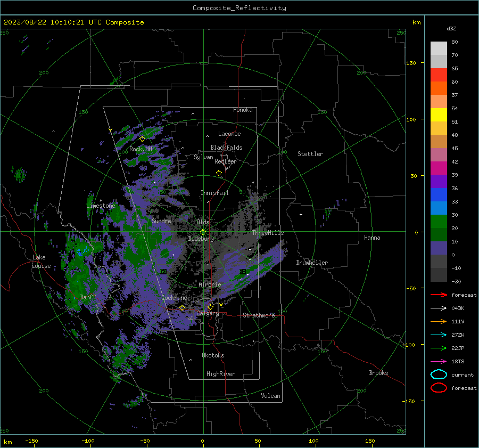This screenshot has height=448, width=479.
Task: Click the Blackfalds city label
Action: 226,148
